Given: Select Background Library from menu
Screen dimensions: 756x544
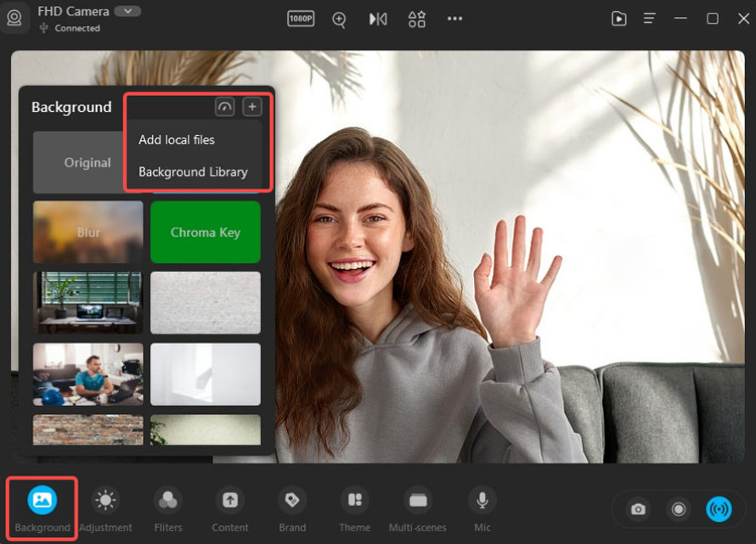Looking at the screenshot, I should [193, 171].
